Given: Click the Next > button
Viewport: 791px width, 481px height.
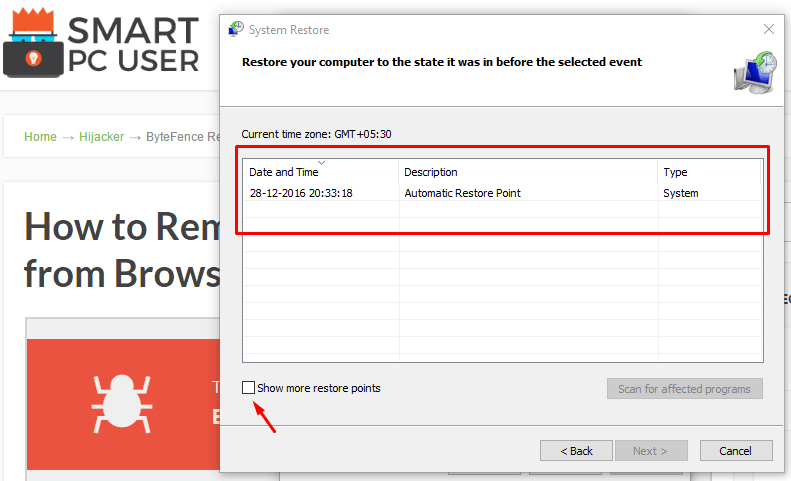Looking at the screenshot, I should click(651, 451).
